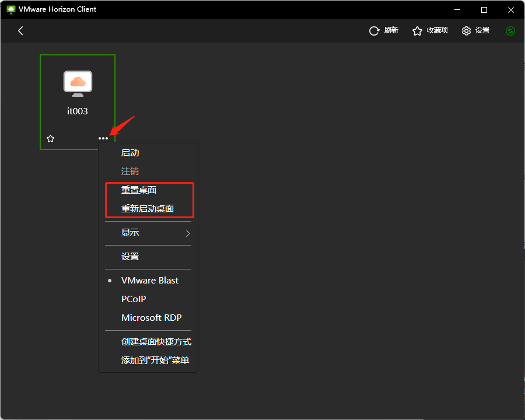Image resolution: width=525 pixels, height=420 pixels.
Task: Click the cloud monitor icon on it003
Action: click(77, 83)
